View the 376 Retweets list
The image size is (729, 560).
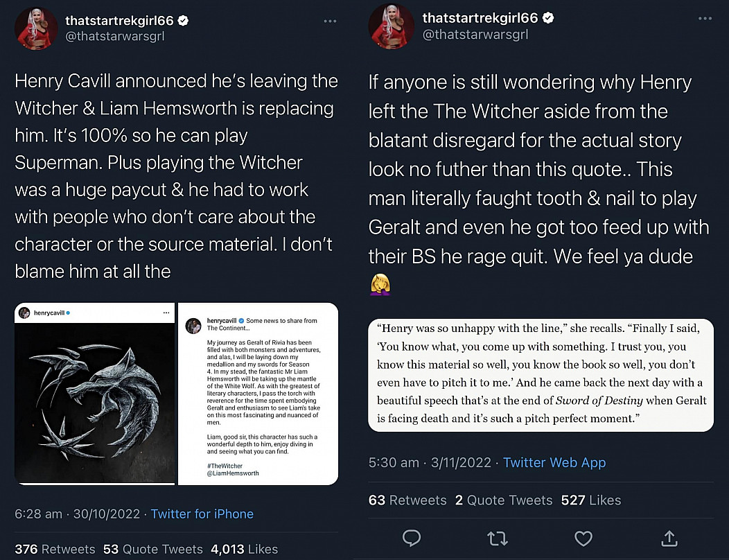pyautogui.click(x=55, y=550)
